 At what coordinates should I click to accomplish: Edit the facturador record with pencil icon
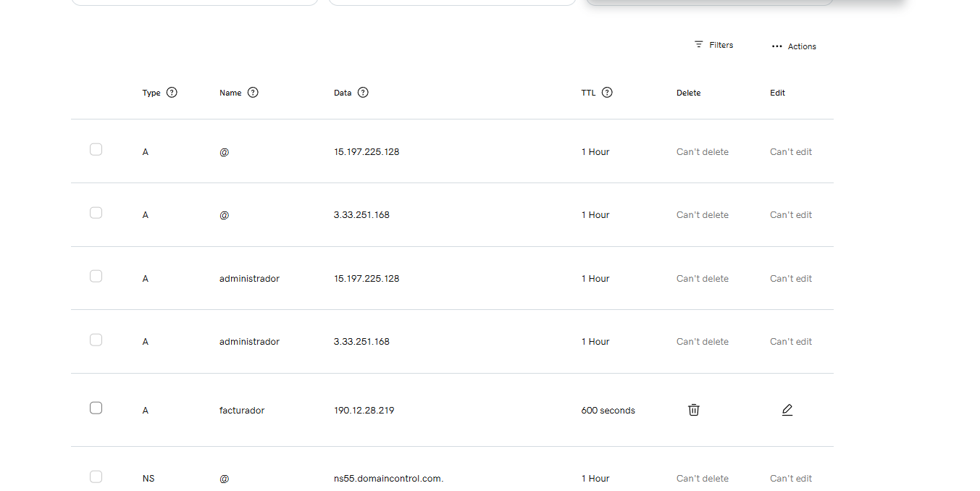click(787, 410)
